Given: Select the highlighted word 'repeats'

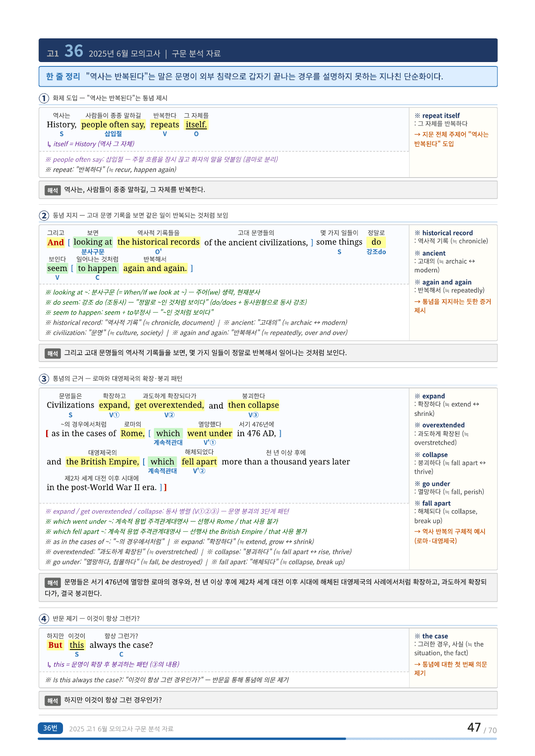Looking at the screenshot, I should [165, 125].
